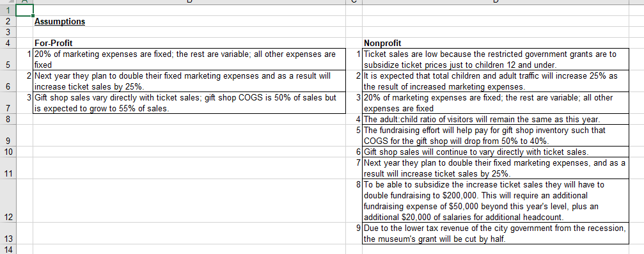Select row header 10
644x254 pixels.
[8, 152]
